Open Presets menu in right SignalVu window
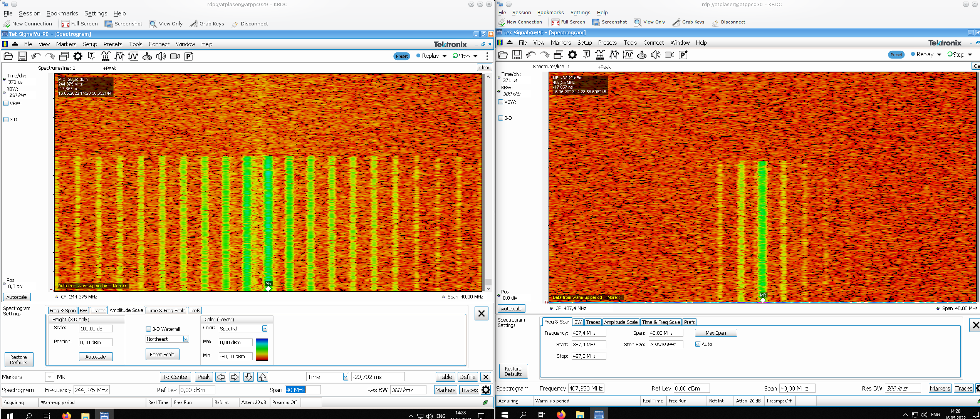980x419 pixels. [x=607, y=43]
